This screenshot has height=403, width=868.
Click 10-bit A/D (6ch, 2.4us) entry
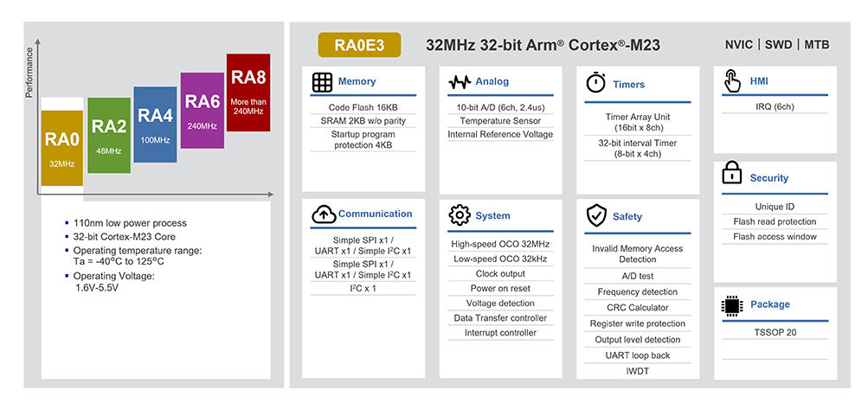coord(500,106)
